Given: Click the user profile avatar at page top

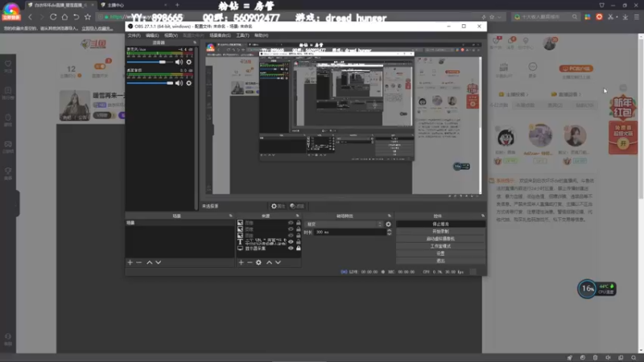Looking at the screenshot, I should (x=550, y=43).
